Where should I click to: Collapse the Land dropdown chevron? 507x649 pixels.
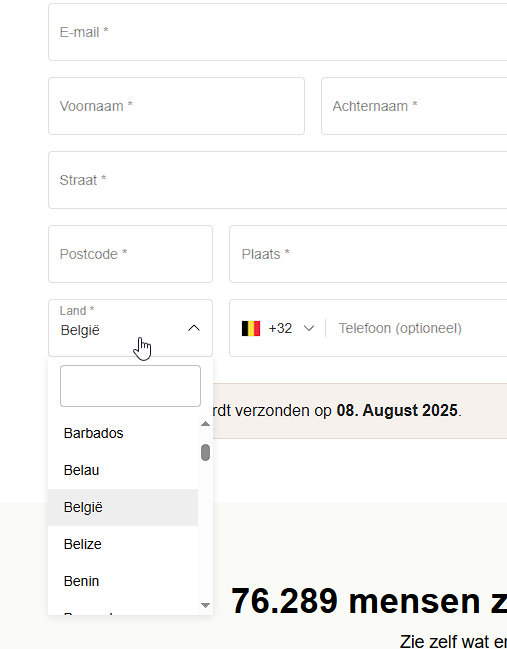[x=194, y=328]
